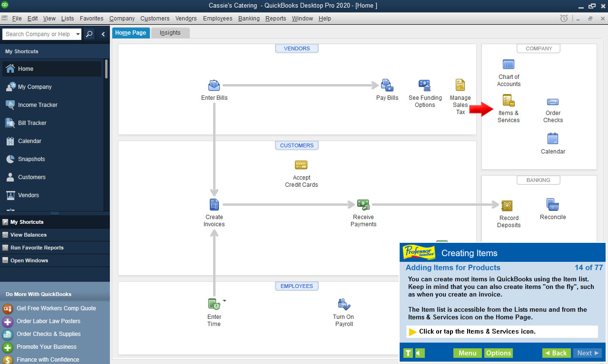Click Next in the Creating Items tutorial
The width and height of the screenshot is (608, 364).
(587, 353)
